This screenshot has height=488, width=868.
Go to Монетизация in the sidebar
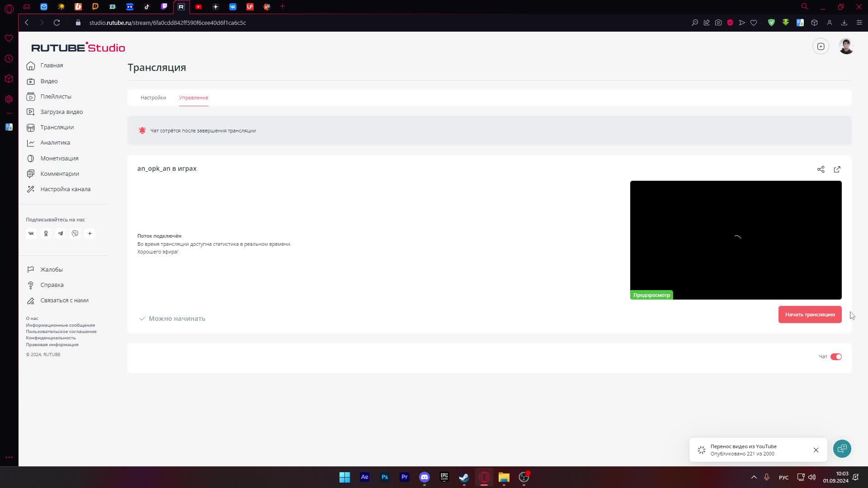[x=59, y=159]
